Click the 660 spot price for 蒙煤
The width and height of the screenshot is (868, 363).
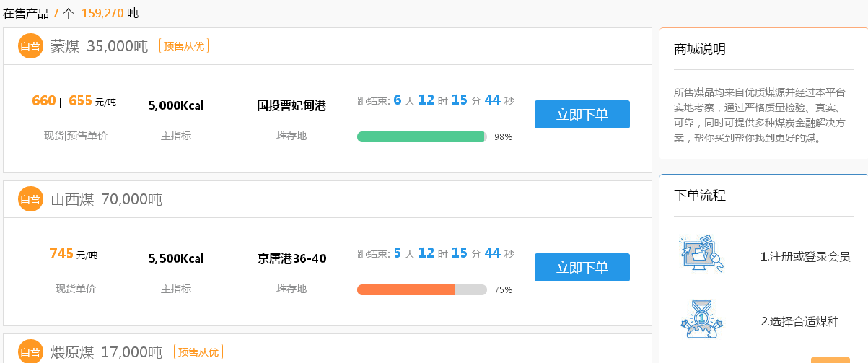click(x=44, y=101)
